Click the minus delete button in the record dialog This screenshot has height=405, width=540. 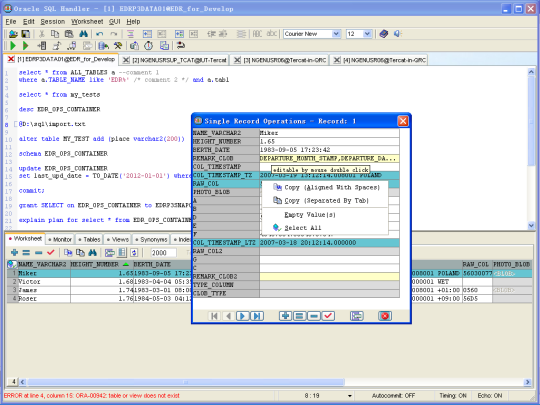click(x=314, y=316)
